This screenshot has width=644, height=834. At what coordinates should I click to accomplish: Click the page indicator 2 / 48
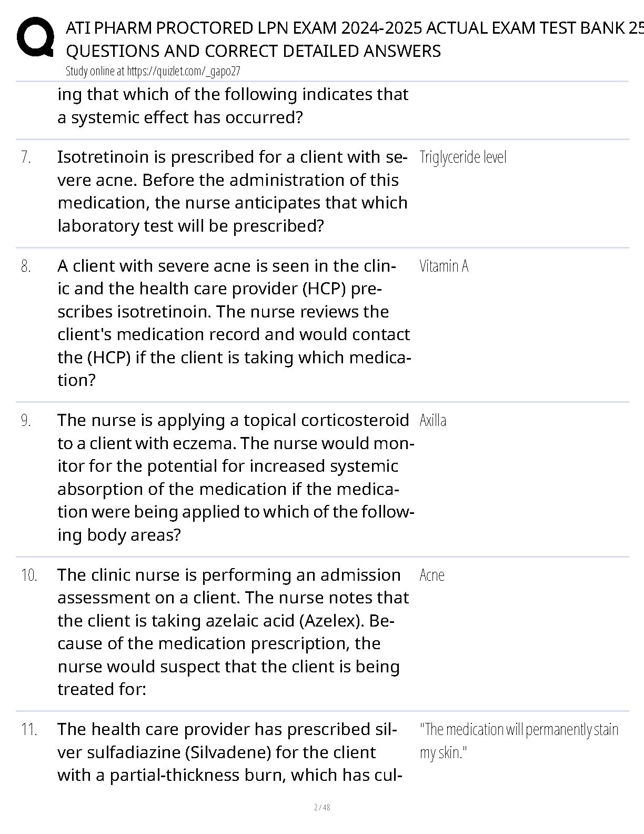pos(322,807)
